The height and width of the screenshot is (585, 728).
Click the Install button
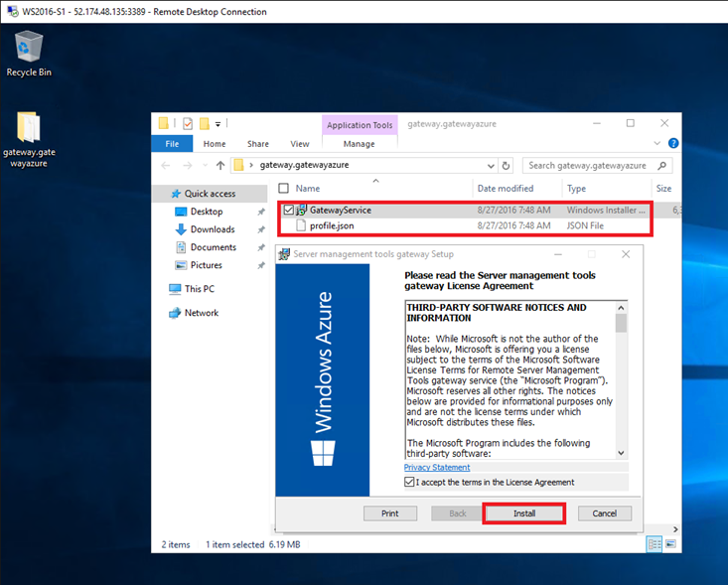pyautogui.click(x=524, y=513)
